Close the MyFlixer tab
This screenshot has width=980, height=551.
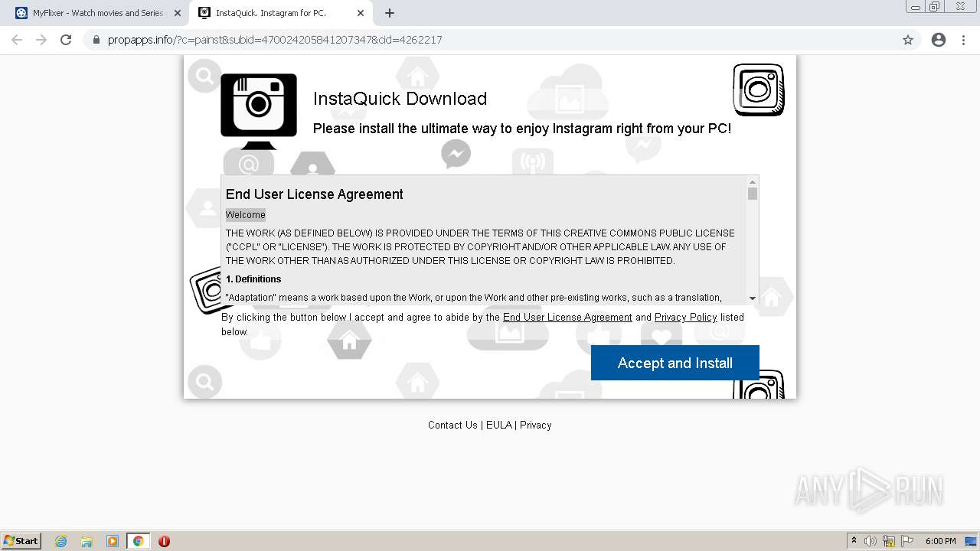[178, 13]
